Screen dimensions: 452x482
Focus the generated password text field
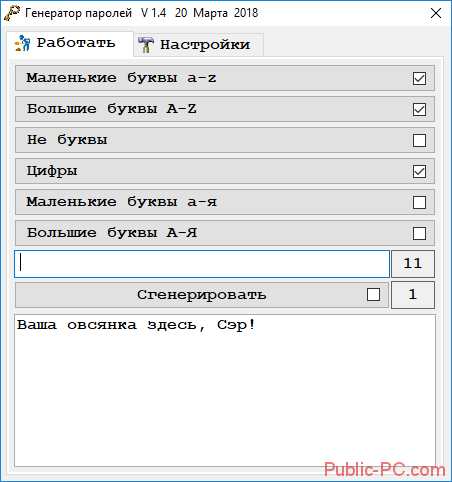point(202,264)
